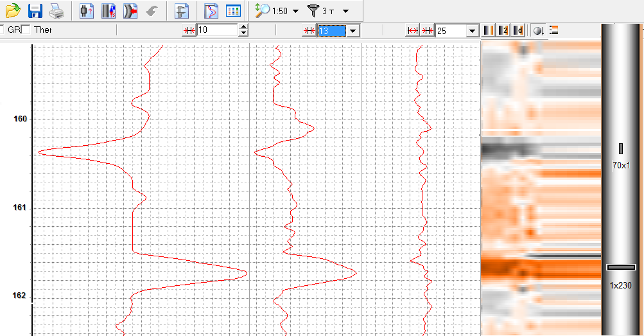Open tool info icon with red question mark
The width and height of the screenshot is (644, 336).
(86, 11)
